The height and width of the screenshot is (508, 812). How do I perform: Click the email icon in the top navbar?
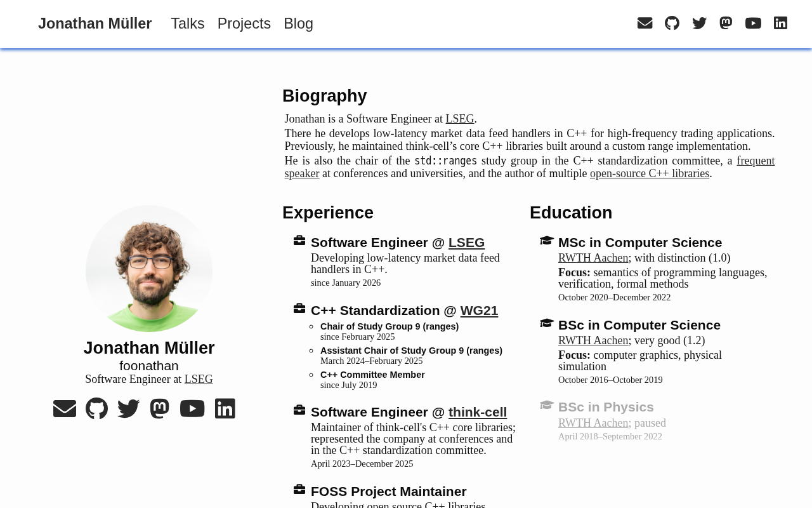(x=645, y=23)
